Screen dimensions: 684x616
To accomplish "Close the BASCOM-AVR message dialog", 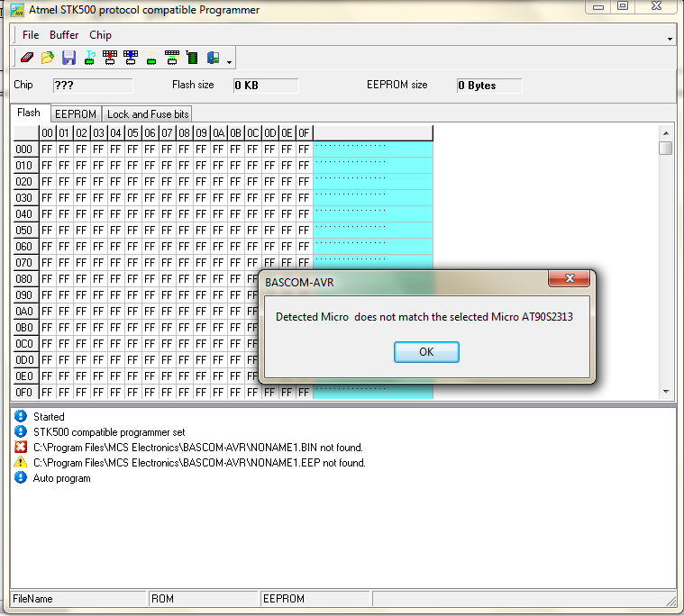I will coord(570,278).
